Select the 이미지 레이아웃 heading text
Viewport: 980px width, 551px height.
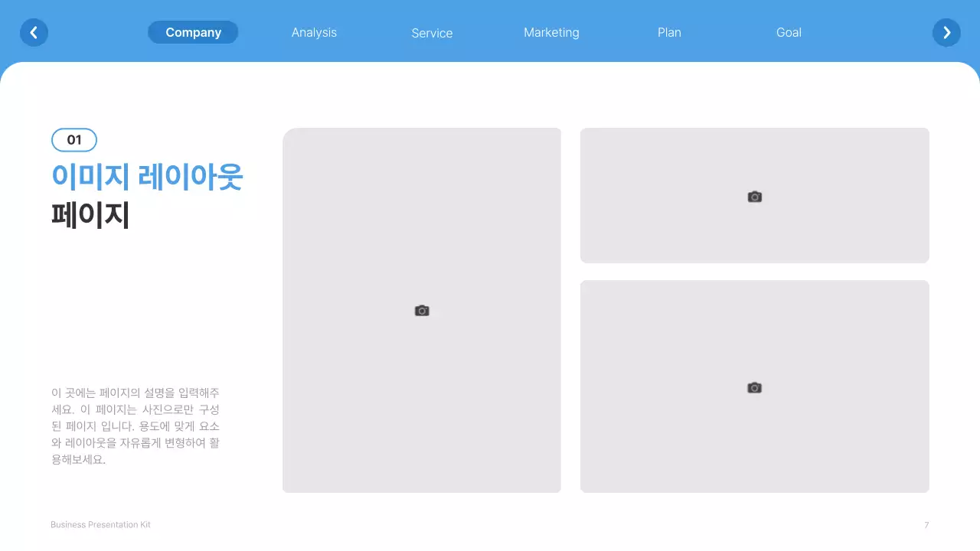pyautogui.click(x=147, y=176)
